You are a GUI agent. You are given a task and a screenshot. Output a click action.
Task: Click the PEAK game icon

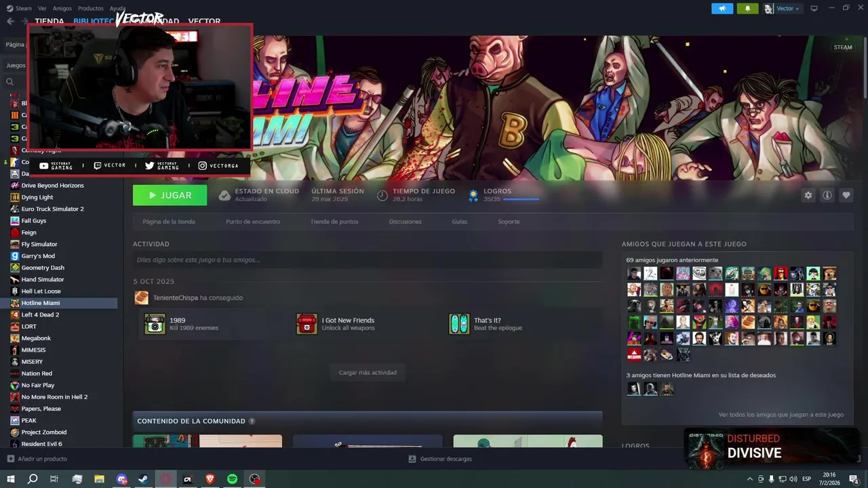tap(15, 420)
